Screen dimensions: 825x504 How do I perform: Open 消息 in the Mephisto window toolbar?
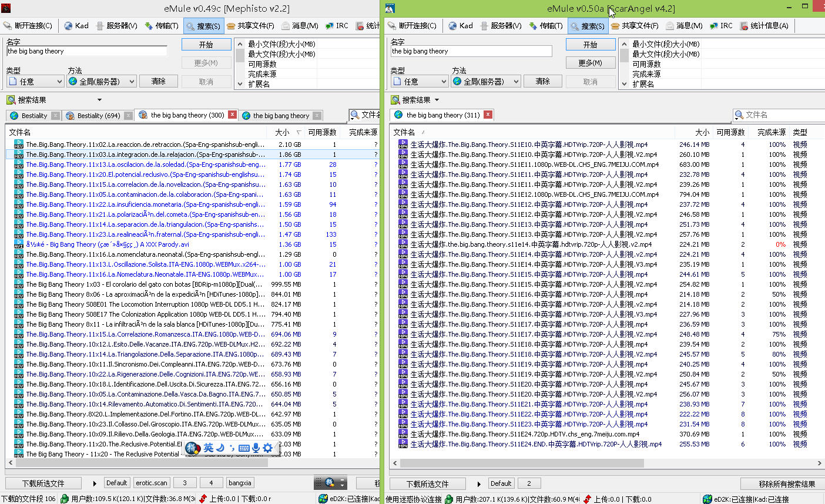300,25
